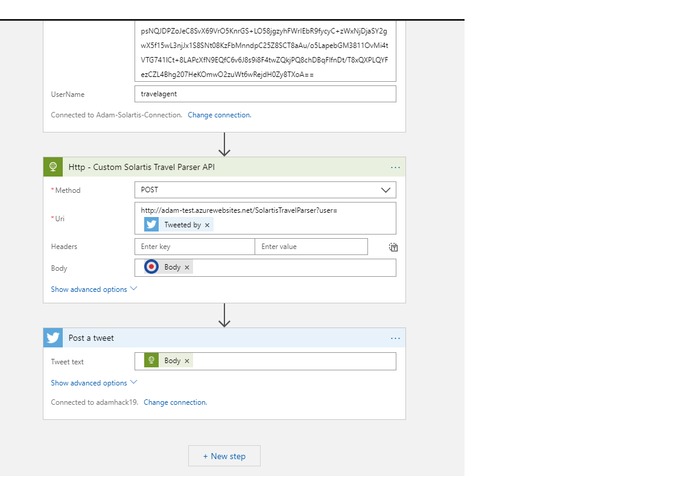The height and width of the screenshot is (494, 695).
Task: Add a New step
Action: [224, 456]
